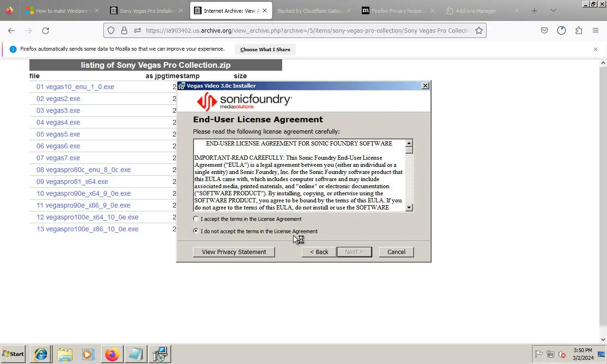The image size is (607, 364).
Task: Open the Firefox hamburger menu
Action: pyautogui.click(x=596, y=31)
